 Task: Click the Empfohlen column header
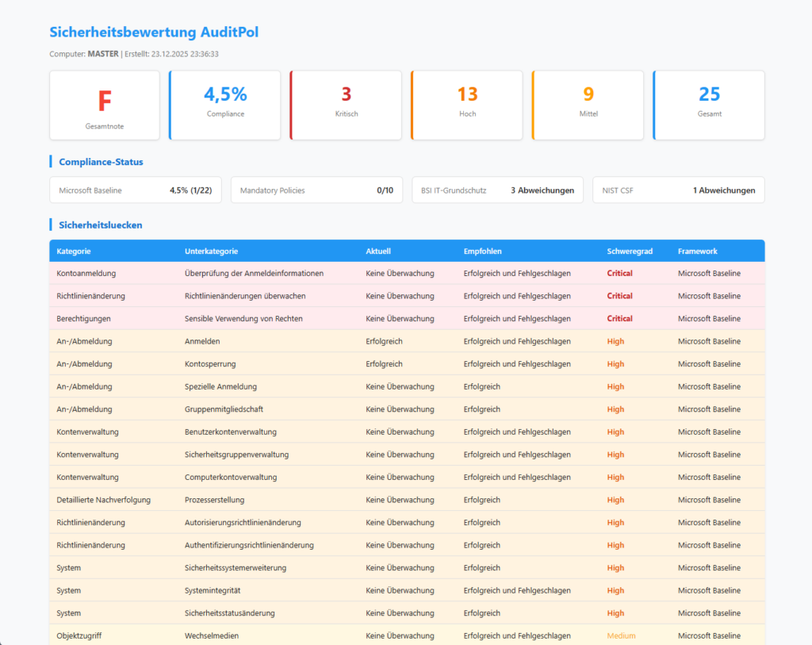pos(486,251)
